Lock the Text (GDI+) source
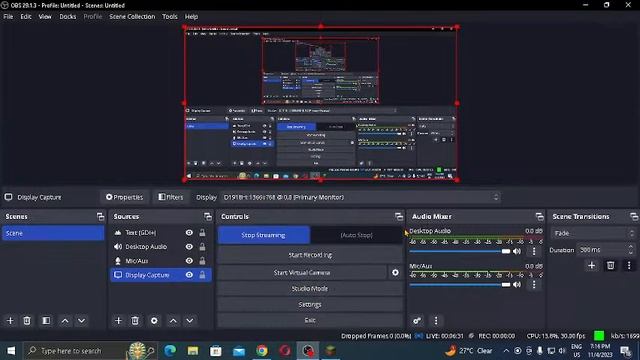Image resolution: width=640 pixels, height=360 pixels. point(202,233)
